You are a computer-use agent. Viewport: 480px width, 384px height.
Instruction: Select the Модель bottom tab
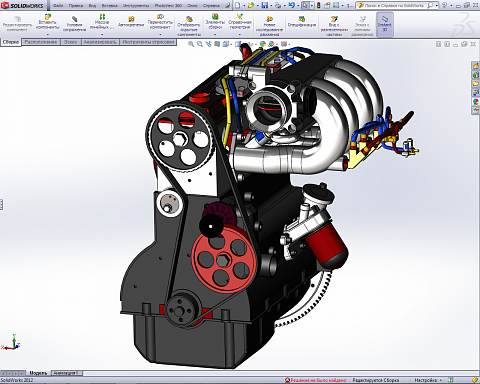(38, 373)
